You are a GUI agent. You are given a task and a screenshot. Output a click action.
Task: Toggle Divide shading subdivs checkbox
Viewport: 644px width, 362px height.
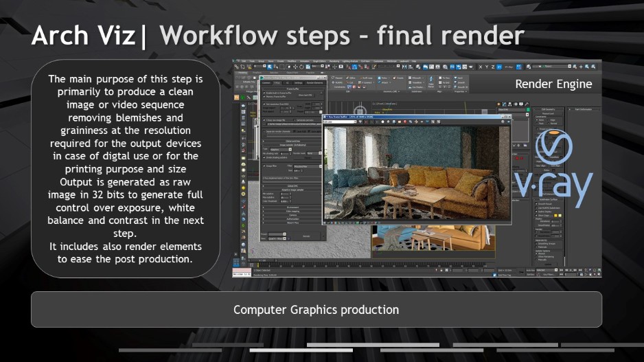(x=264, y=158)
